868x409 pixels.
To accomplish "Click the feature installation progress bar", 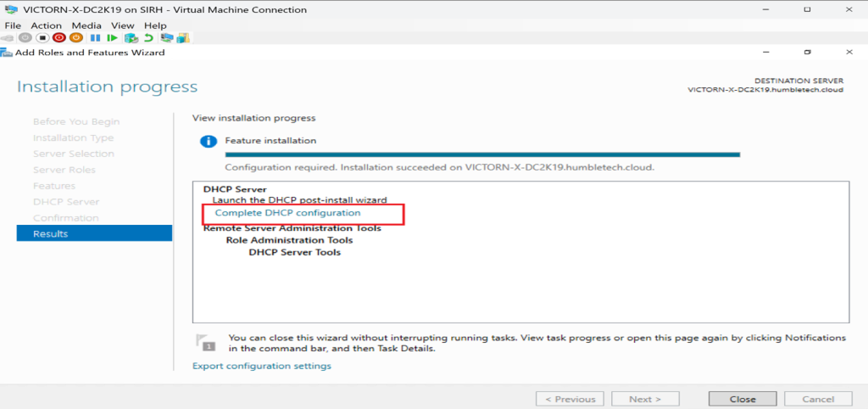I will click(481, 155).
